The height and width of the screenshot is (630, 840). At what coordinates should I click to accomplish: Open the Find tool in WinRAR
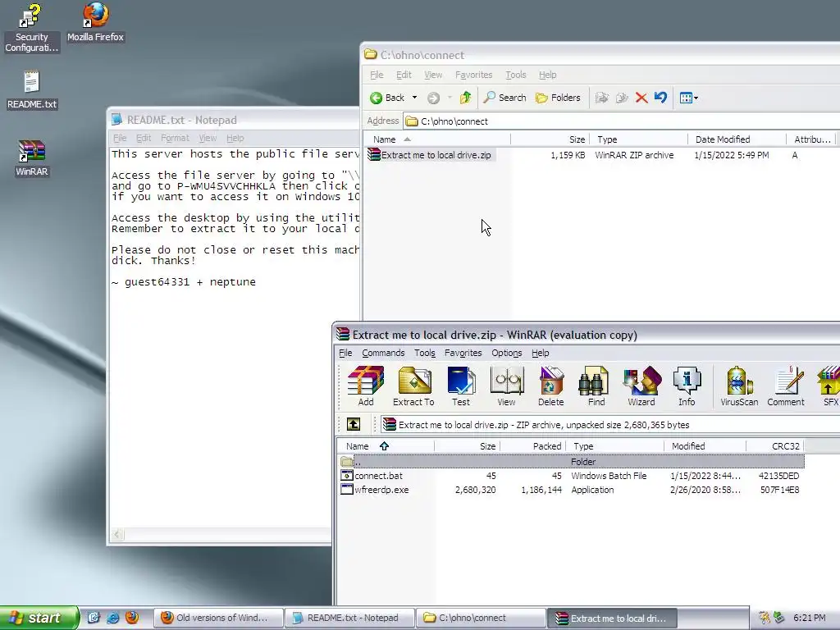[596, 386]
